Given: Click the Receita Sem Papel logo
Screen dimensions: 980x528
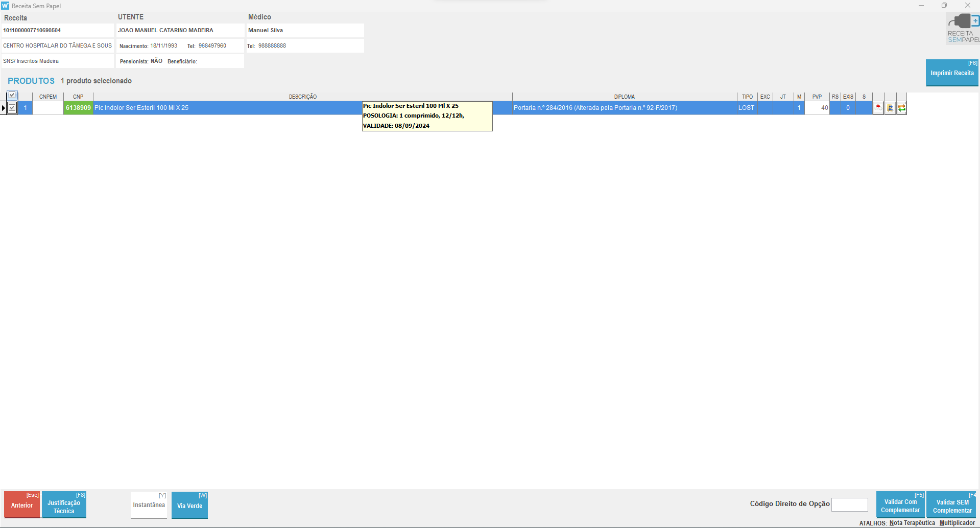Looking at the screenshot, I should tap(963, 29).
